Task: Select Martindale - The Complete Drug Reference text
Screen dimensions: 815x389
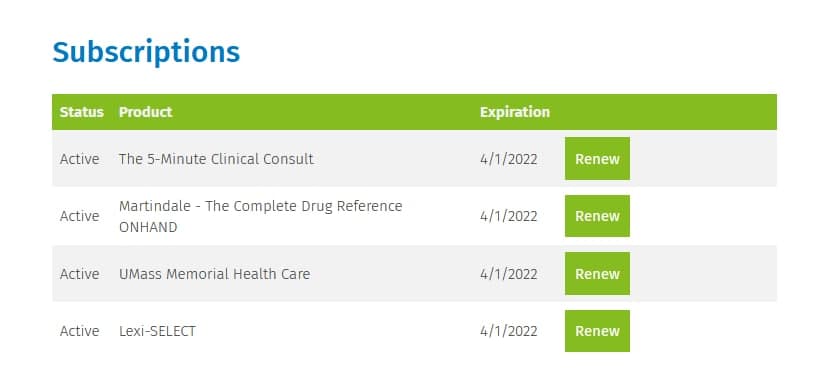Action: [x=260, y=206]
